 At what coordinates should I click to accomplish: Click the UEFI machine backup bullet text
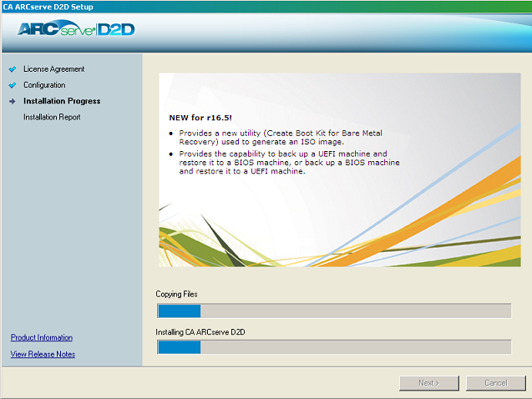coord(289,163)
